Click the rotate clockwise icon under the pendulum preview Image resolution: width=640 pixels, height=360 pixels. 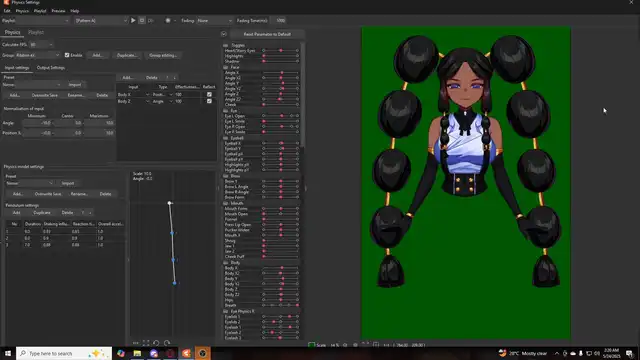[x=167, y=343]
